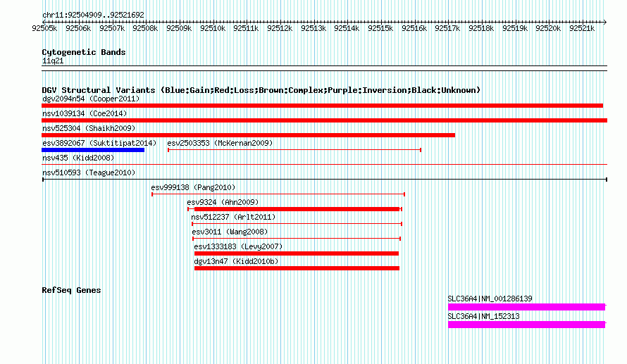Click the esv9324 (Ahn2009) label
This screenshot has height=364, width=627.
point(223,202)
